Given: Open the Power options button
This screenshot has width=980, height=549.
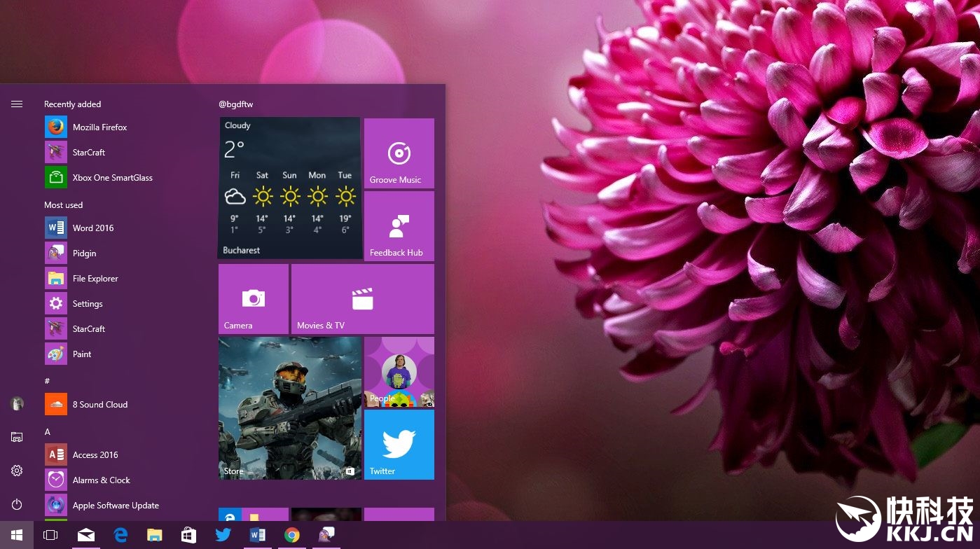Looking at the screenshot, I should (17, 504).
